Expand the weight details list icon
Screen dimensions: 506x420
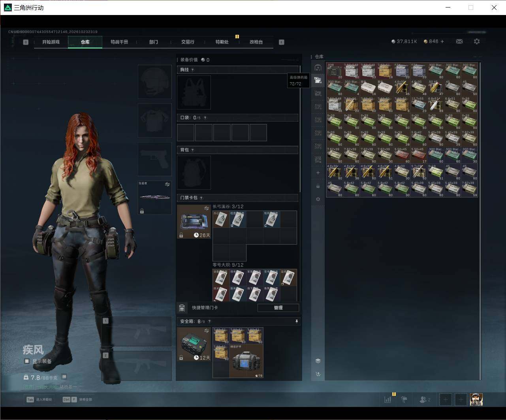click(64, 377)
